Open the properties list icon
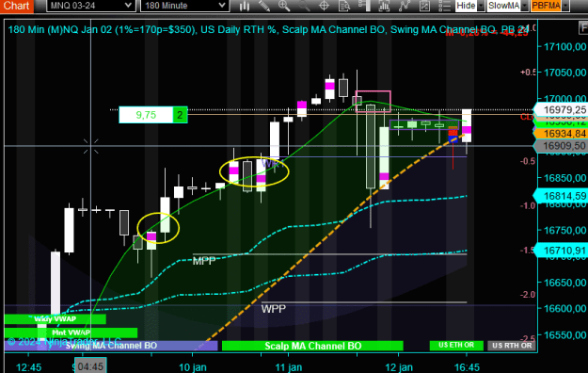The width and height of the screenshot is (588, 373). pos(444,6)
